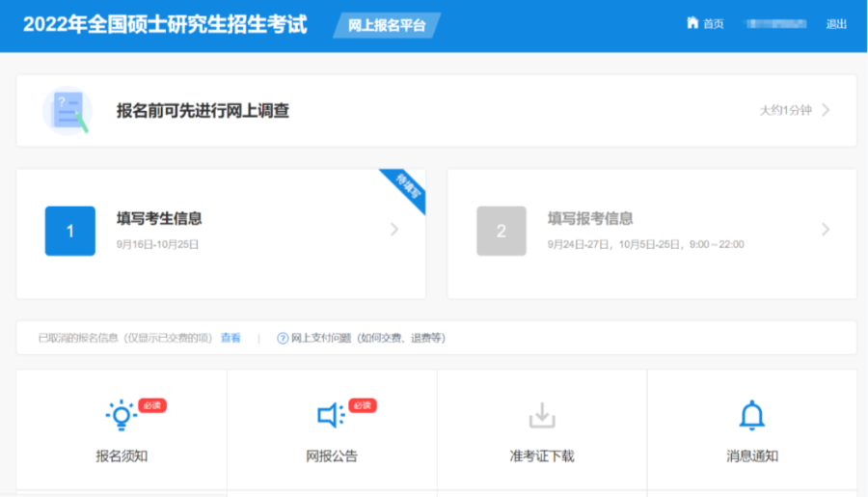Click the blue step 1 number box

coord(69,231)
